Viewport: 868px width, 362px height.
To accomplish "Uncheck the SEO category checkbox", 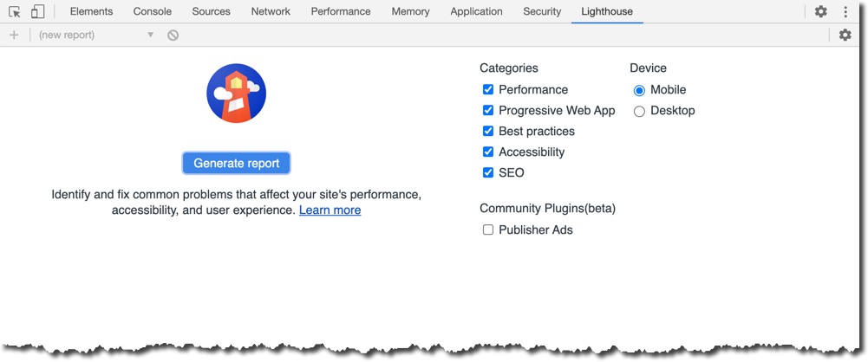I will (x=487, y=172).
